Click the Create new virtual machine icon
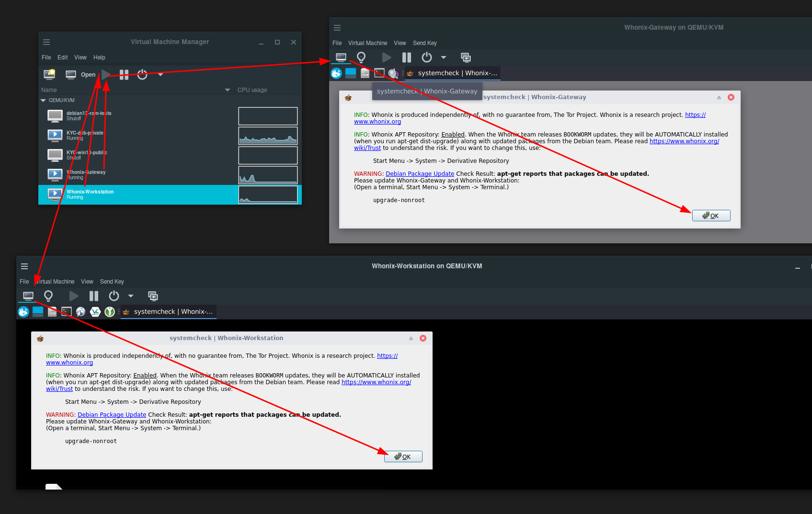 (49, 74)
